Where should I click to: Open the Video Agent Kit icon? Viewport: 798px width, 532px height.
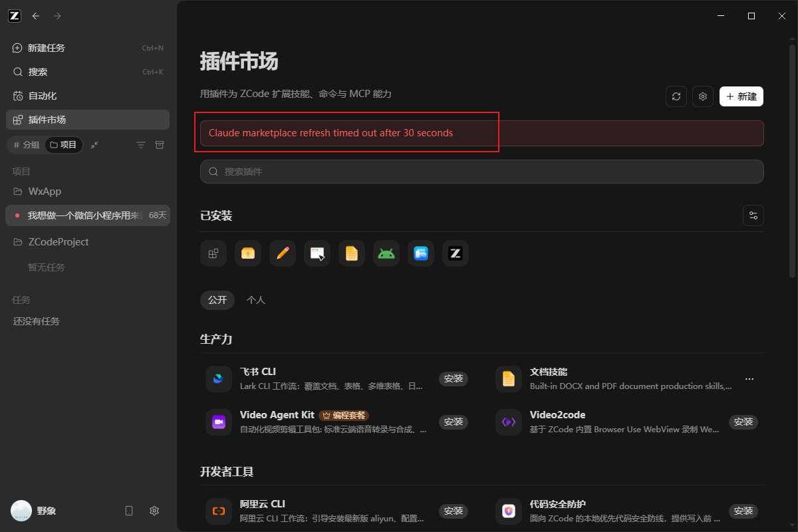coord(219,422)
